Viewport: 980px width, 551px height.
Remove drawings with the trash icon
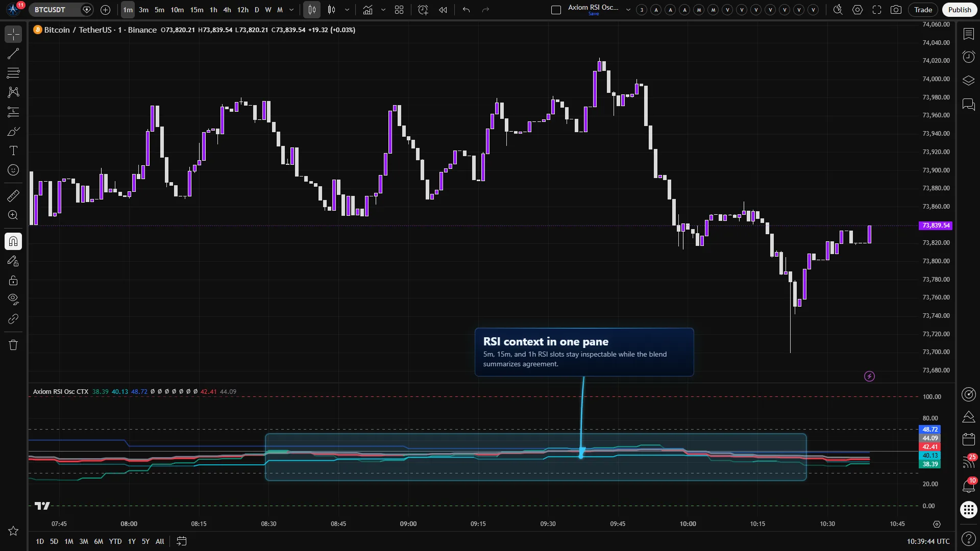click(x=13, y=345)
